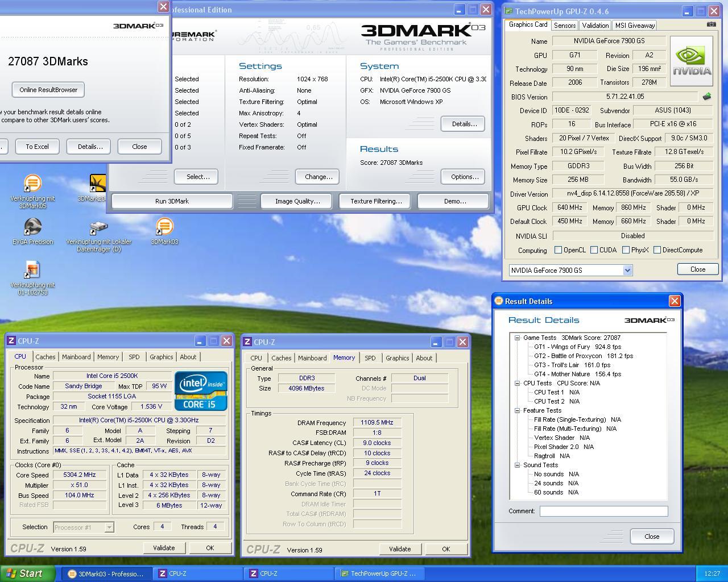Switch to the Validation tab in GPU-Z
The width and height of the screenshot is (728, 582).
(x=595, y=26)
